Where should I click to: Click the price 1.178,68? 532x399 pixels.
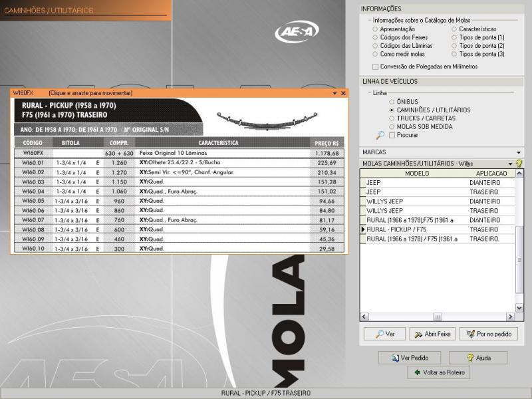(x=327, y=154)
